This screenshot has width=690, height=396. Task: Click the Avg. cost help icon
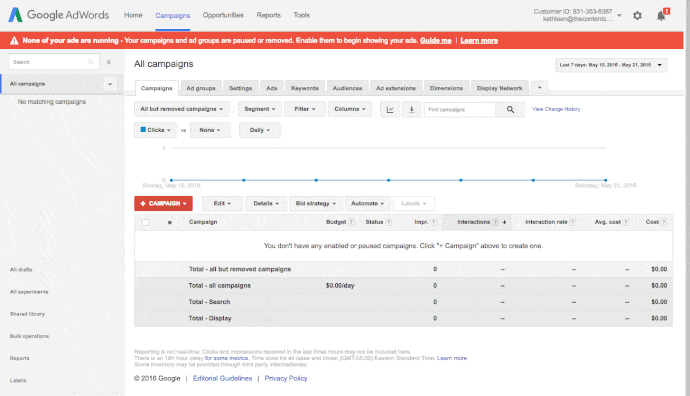pyautogui.click(x=626, y=222)
